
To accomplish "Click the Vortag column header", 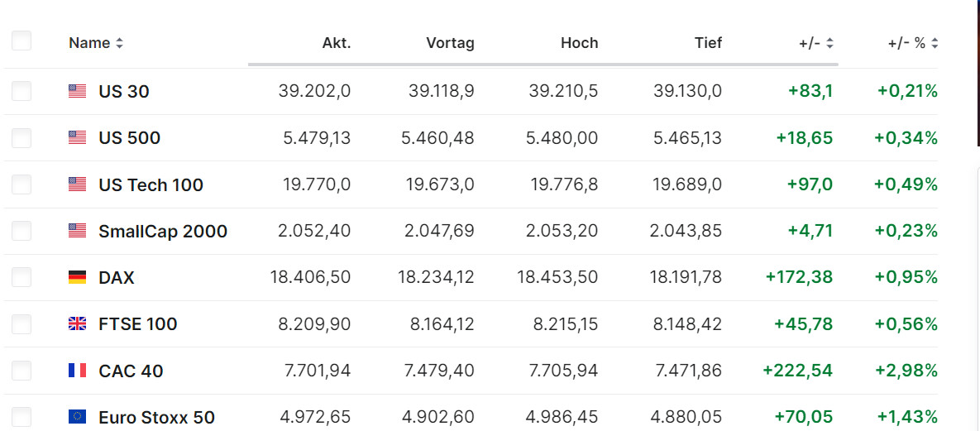I will 450,43.
